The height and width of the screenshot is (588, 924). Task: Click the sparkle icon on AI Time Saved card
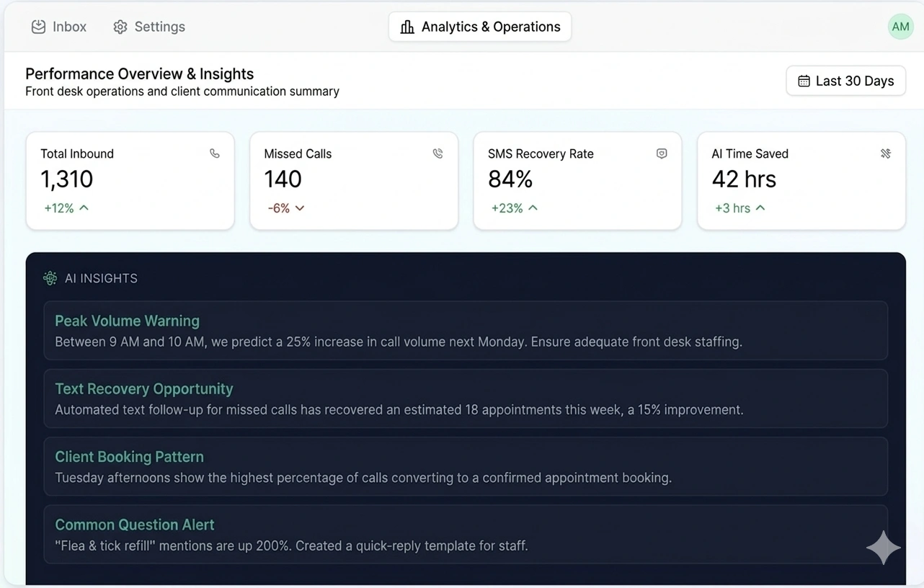point(886,153)
